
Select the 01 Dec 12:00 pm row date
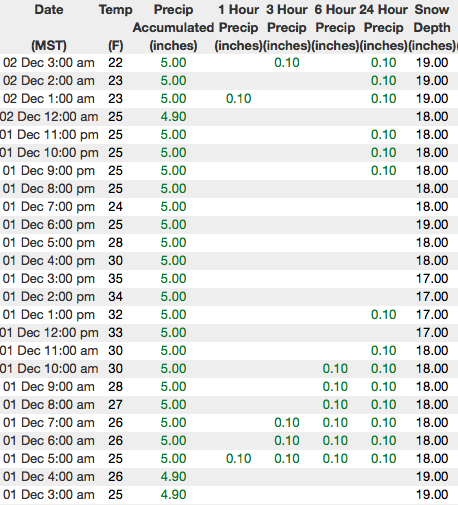[x=49, y=333]
